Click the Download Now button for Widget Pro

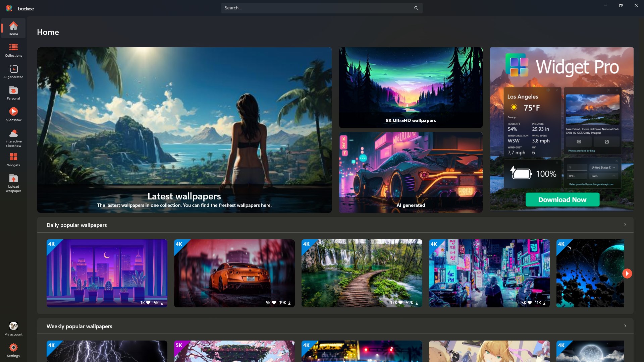pos(562,199)
